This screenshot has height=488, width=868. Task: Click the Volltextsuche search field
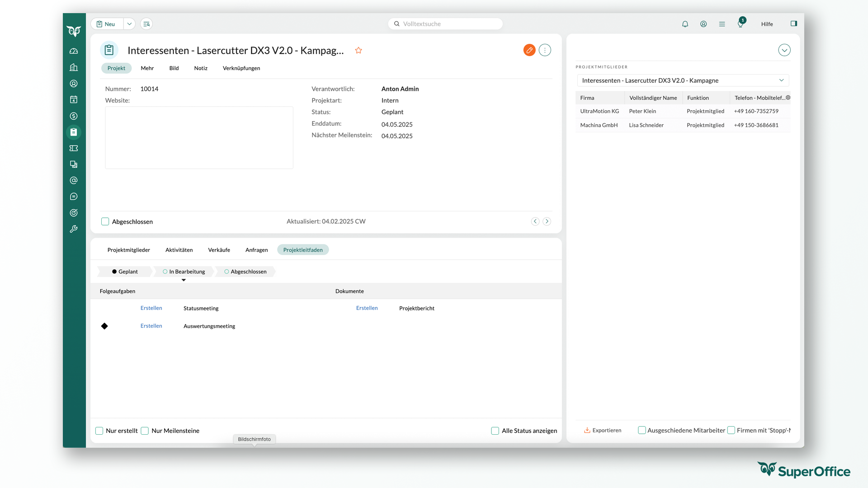[x=445, y=24]
